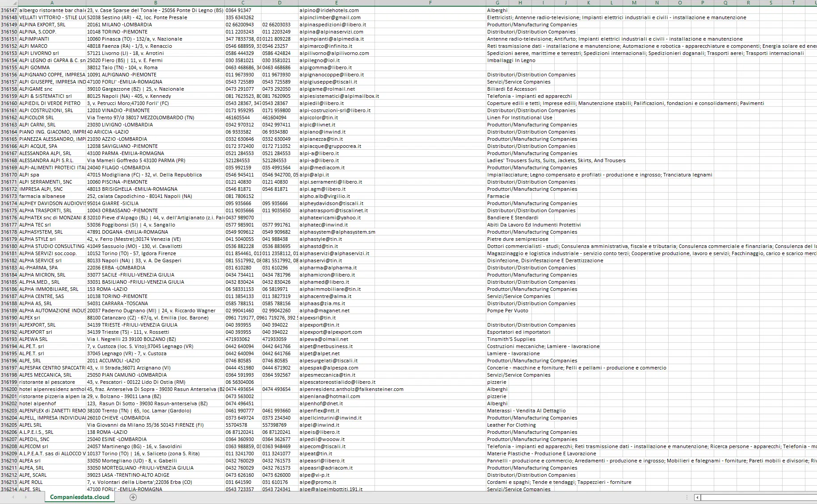
Task: Select Linen For Institutional Use cell
Action: 519,118
